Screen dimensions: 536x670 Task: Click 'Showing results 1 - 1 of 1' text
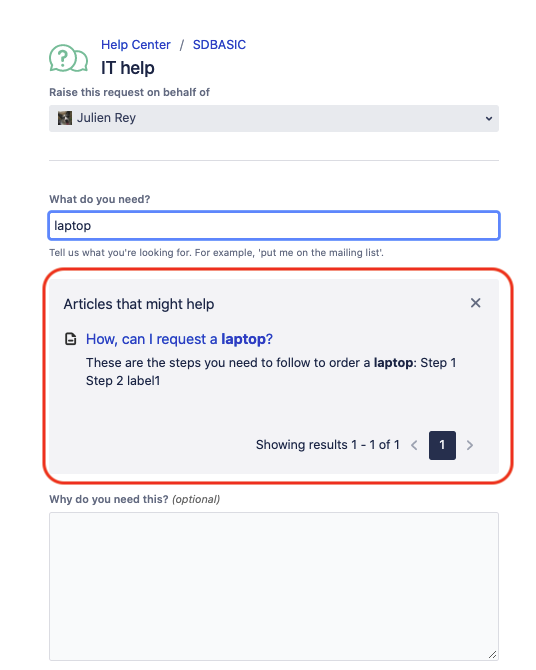pos(327,445)
